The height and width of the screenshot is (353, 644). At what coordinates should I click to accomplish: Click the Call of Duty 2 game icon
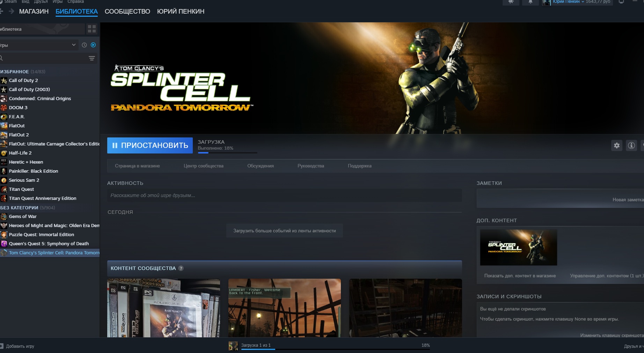click(4, 81)
